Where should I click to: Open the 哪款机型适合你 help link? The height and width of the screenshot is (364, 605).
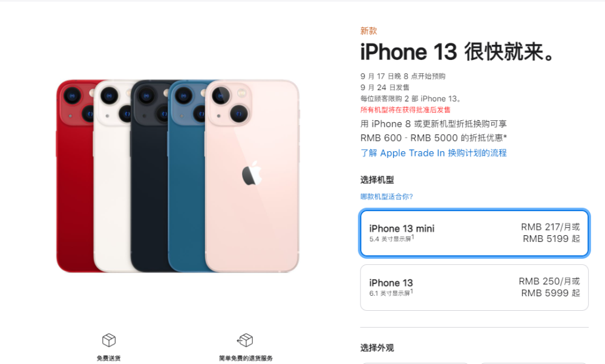(x=387, y=197)
